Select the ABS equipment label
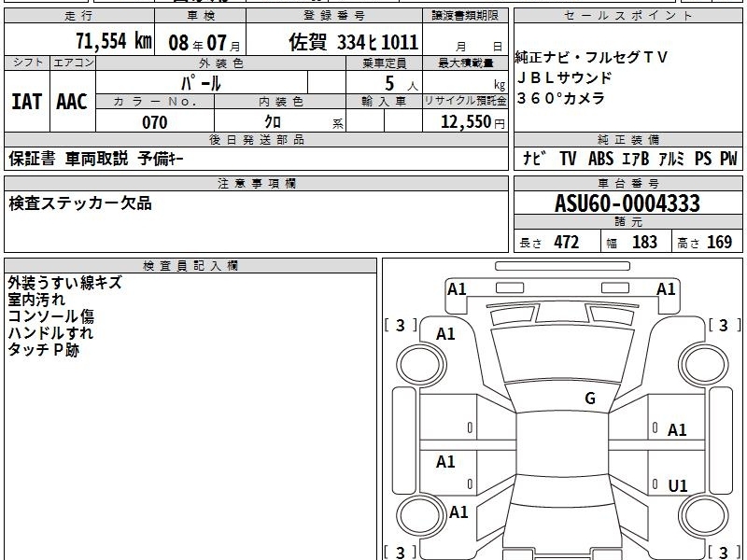Screen dimensions: 747x560 point(600,159)
